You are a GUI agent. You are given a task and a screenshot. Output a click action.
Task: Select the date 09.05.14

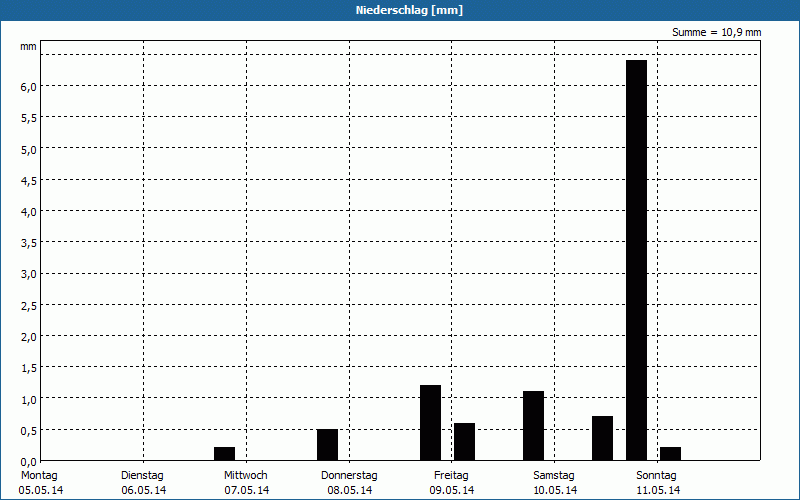(452, 490)
